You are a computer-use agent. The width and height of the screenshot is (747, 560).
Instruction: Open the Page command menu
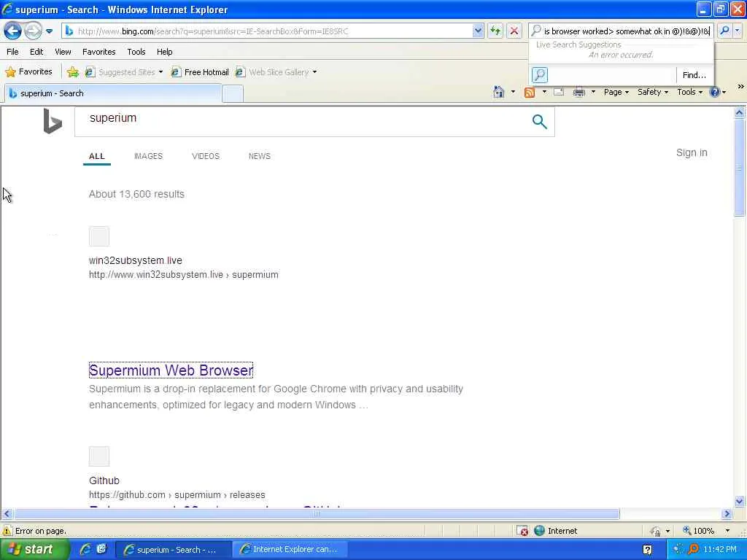pyautogui.click(x=616, y=92)
